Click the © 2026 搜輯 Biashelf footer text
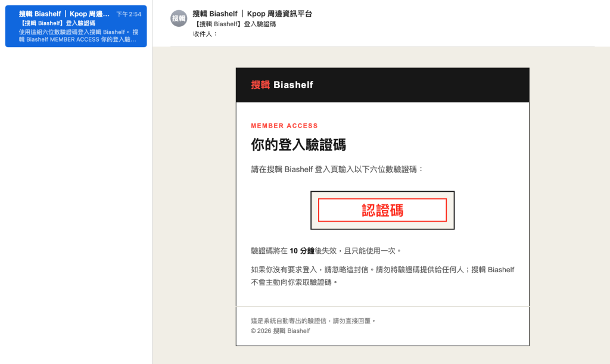 [x=280, y=331]
